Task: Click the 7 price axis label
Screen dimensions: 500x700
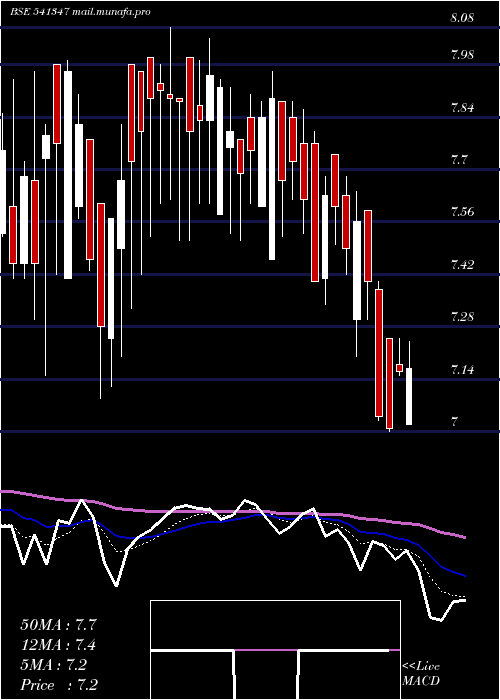Action: point(454,421)
